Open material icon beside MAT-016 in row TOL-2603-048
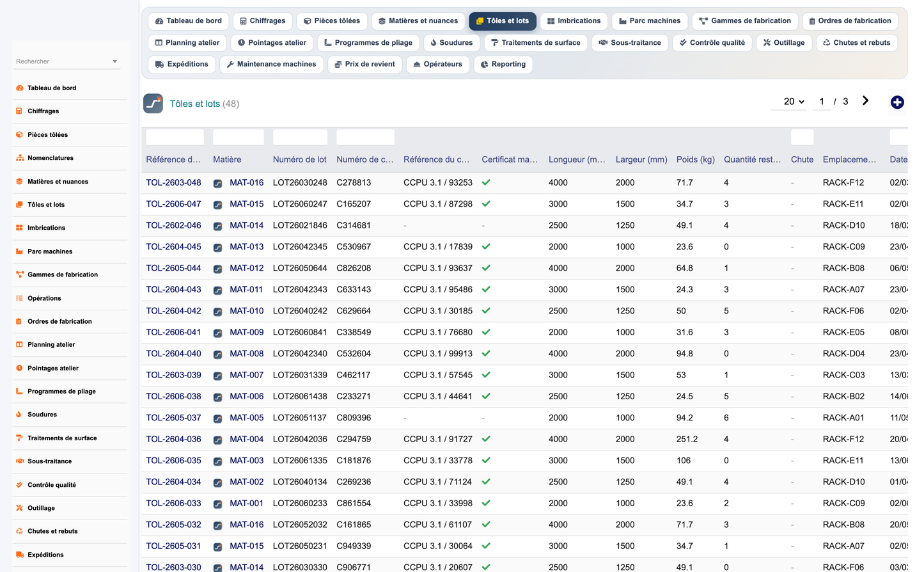The height and width of the screenshot is (572, 924). 217,183
